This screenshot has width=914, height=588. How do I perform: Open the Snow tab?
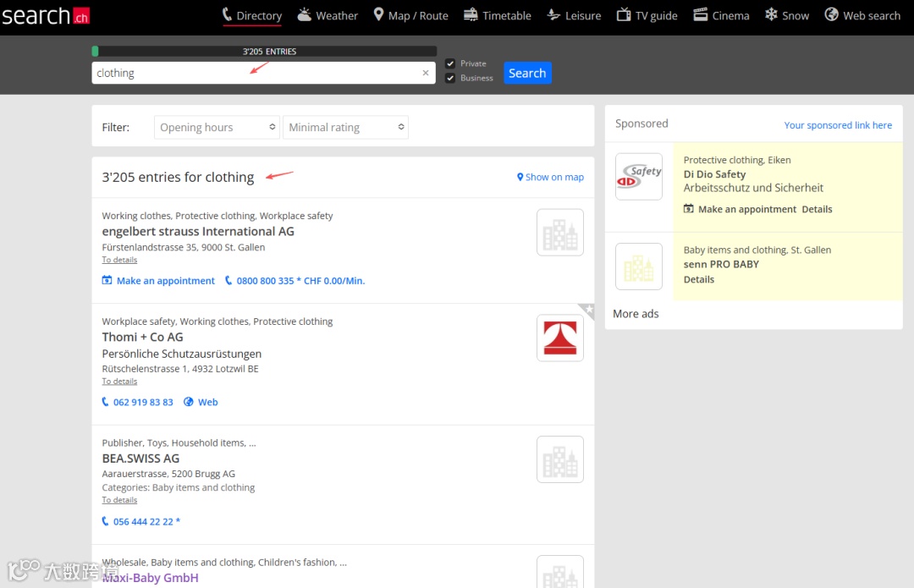tap(787, 16)
